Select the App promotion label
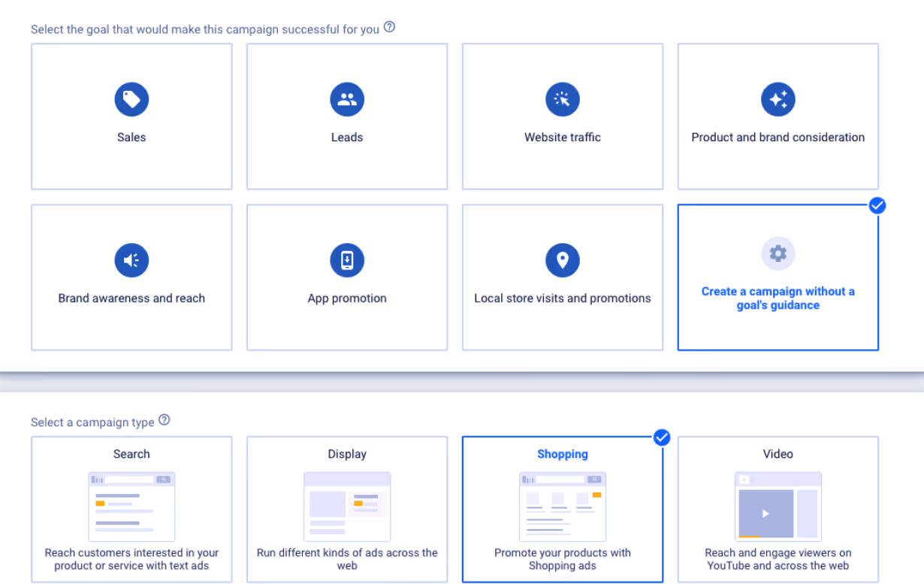924x584 pixels. pyautogui.click(x=347, y=298)
